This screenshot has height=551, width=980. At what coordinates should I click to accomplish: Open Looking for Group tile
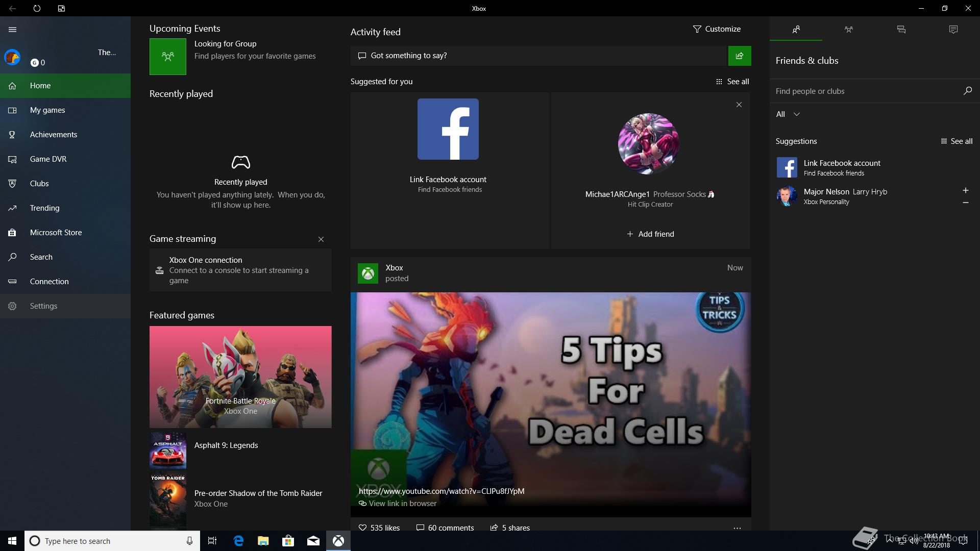tap(240, 57)
